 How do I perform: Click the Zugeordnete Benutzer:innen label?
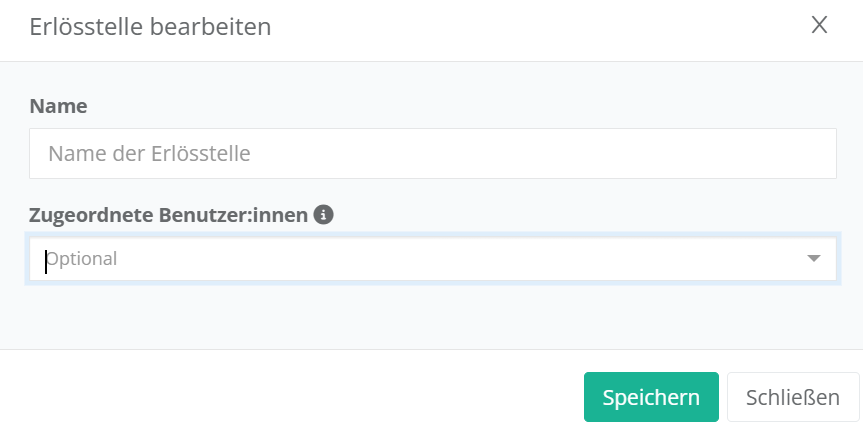[169, 214]
